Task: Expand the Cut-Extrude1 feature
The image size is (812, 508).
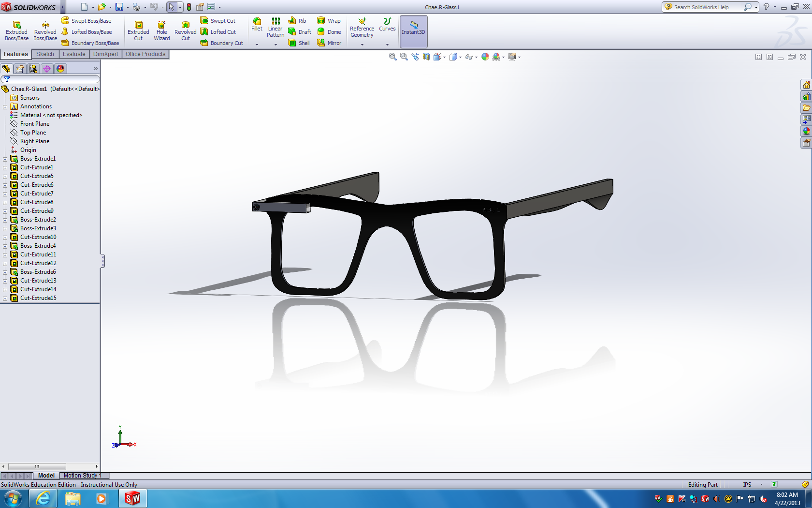Action: (5, 168)
